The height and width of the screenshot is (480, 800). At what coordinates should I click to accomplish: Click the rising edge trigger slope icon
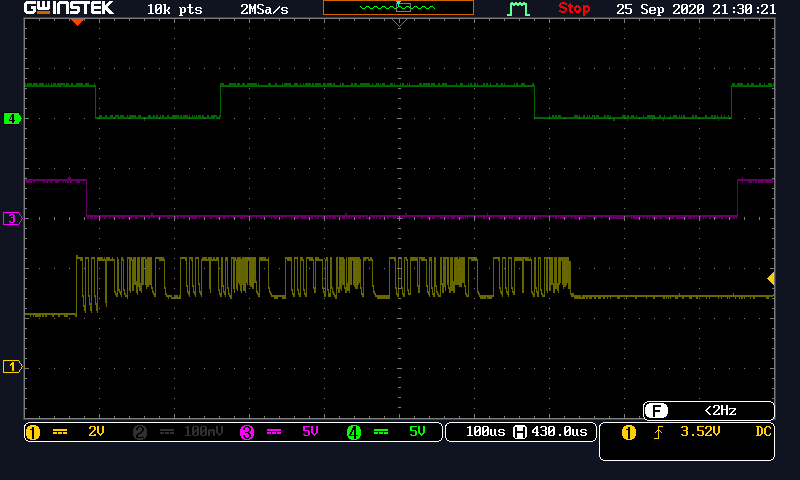pos(659,433)
